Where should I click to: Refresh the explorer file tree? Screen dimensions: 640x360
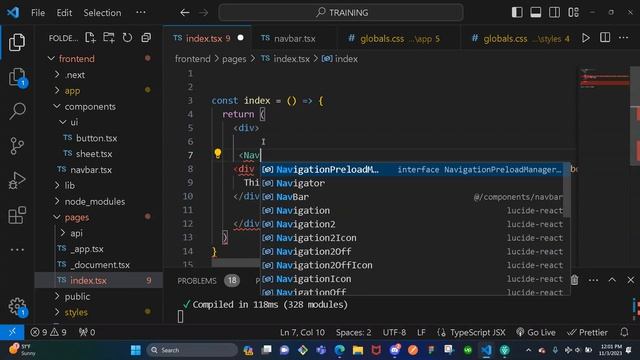[x=127, y=38]
